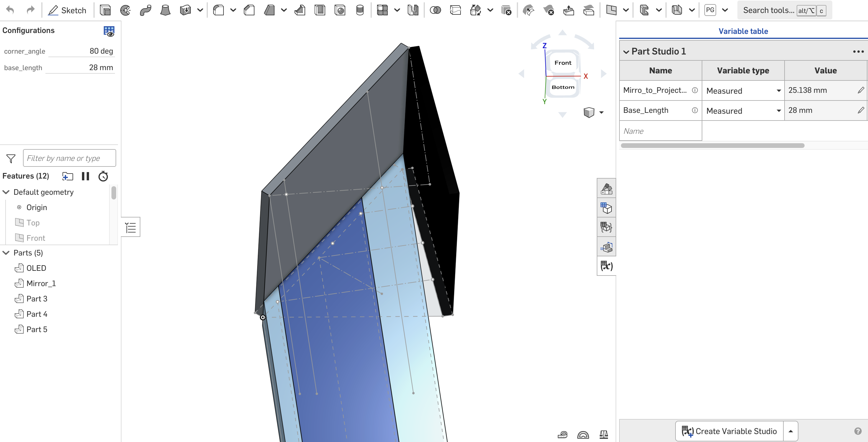
Task: Pause feature regeneration with the rollback icon
Action: pos(86,176)
